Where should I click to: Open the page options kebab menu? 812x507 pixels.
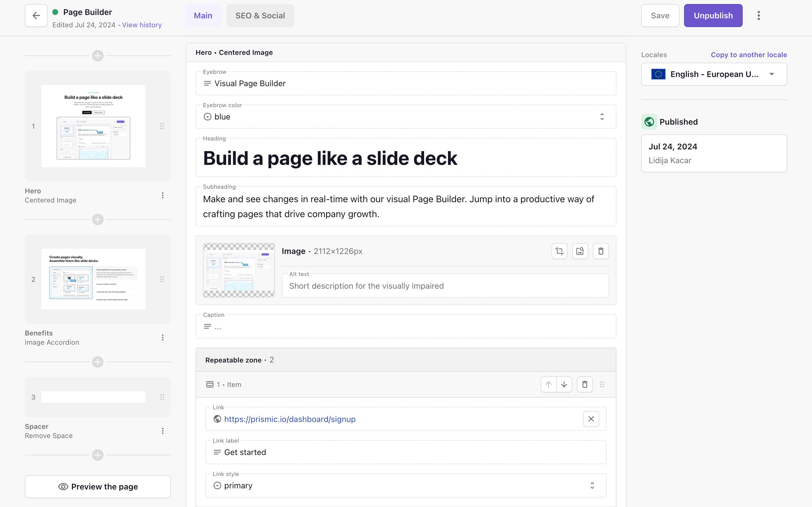(x=759, y=16)
